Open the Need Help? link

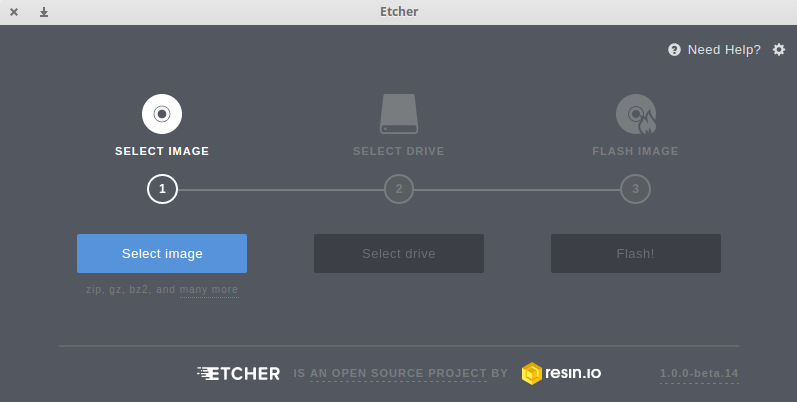724,50
